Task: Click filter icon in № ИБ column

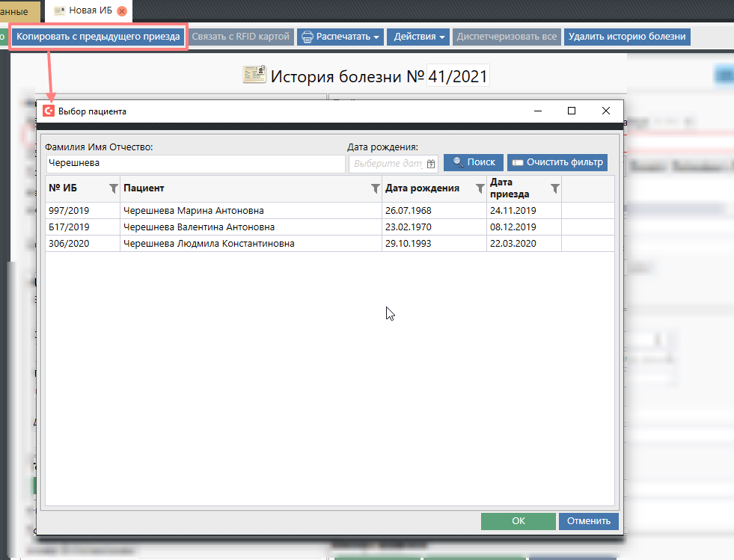Action: point(114,188)
